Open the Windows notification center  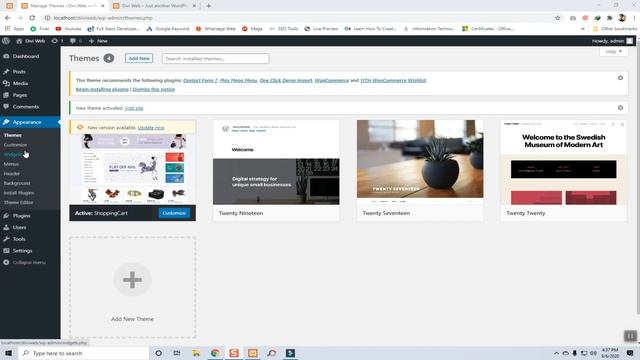click(630, 353)
